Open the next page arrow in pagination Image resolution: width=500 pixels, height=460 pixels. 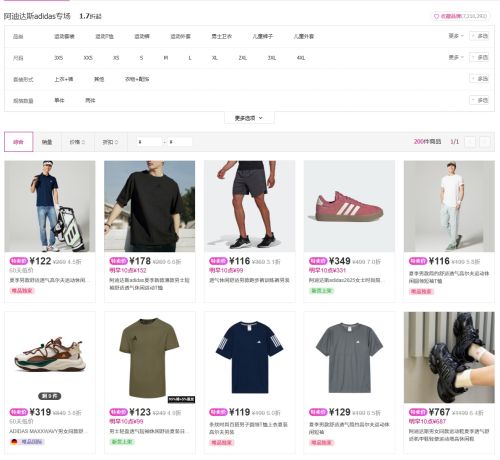tap(485, 142)
